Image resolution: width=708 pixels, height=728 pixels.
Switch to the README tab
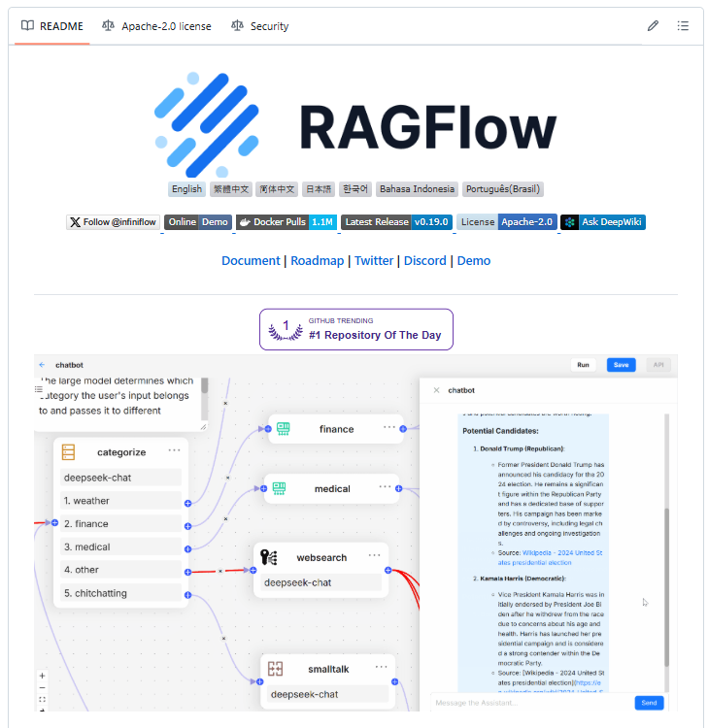point(52,26)
